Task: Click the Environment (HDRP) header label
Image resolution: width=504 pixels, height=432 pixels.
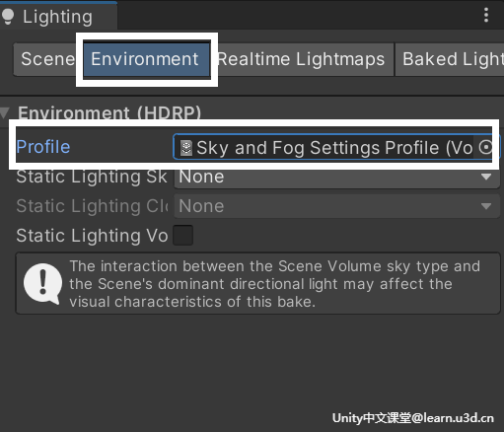Action: 109,112
